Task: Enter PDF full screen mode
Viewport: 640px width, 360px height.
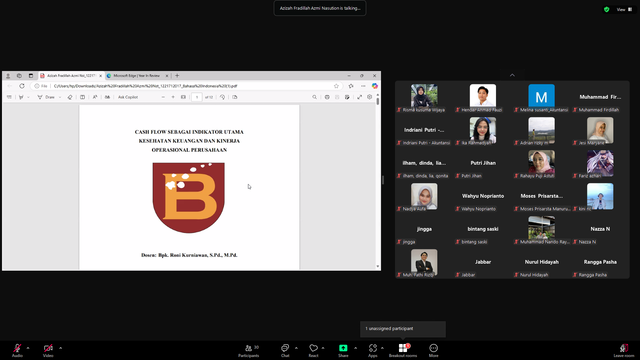Action: point(360,97)
